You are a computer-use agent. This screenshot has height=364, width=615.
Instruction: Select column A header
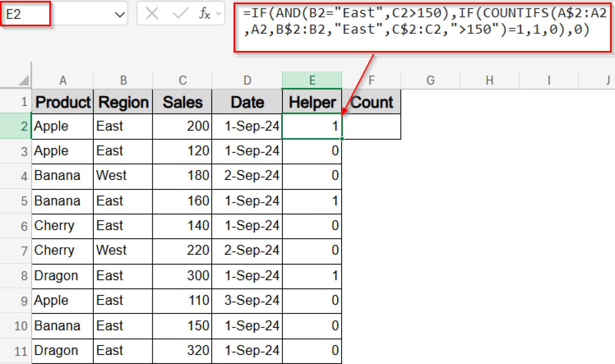coord(62,80)
